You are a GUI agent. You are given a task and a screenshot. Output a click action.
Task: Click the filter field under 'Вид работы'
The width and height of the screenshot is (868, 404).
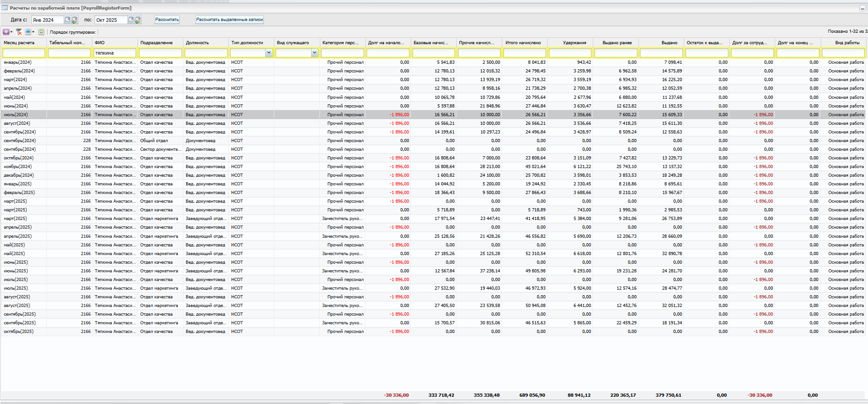pos(843,53)
